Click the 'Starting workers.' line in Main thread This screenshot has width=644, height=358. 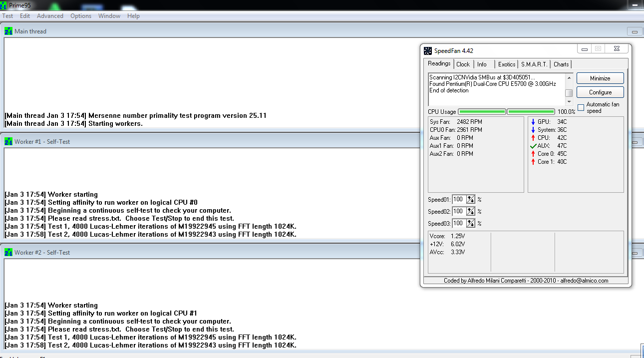(74, 123)
